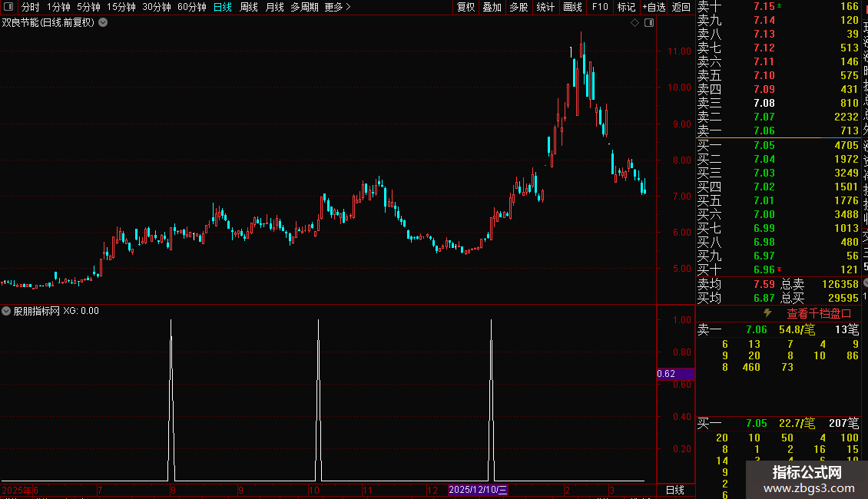
Task: Select 买一 price 7.05 in order book
Action: [764, 145]
